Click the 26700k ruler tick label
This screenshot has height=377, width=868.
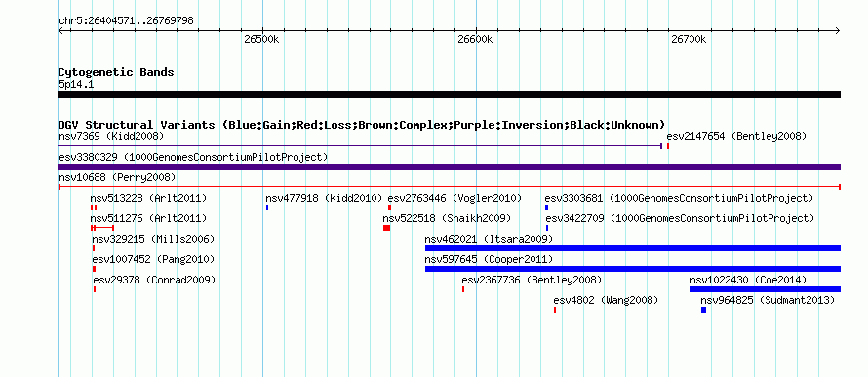click(689, 40)
